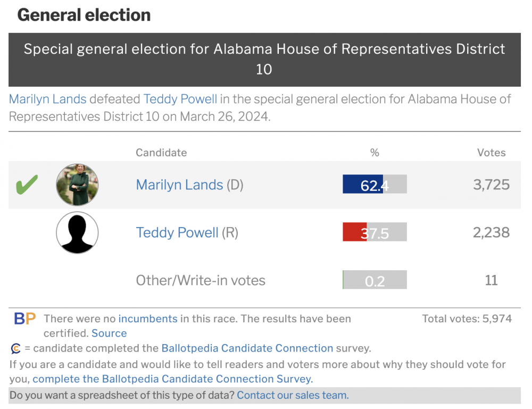Image resolution: width=532 pixels, height=409 pixels.
Task: Click Marilyn Lands' candidate photo
Action: 77,185
